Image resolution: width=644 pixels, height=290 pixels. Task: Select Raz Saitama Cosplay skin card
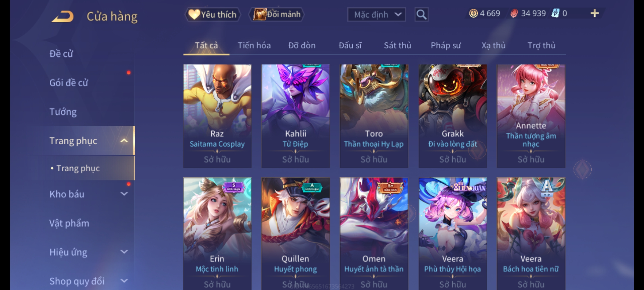[x=217, y=116]
